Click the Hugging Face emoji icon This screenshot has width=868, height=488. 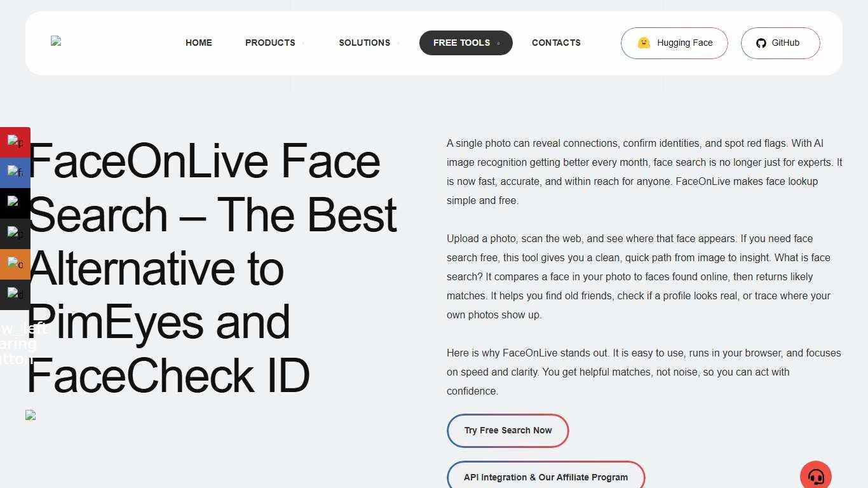point(644,43)
